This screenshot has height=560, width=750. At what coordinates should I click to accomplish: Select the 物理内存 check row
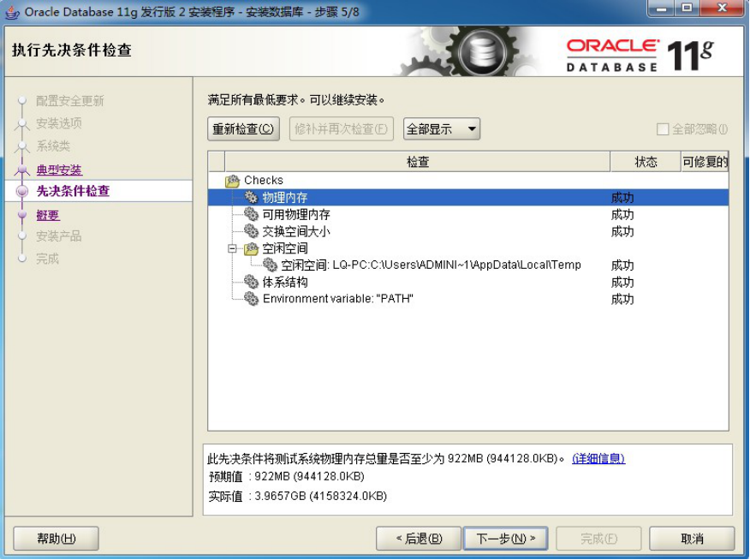click(468, 197)
